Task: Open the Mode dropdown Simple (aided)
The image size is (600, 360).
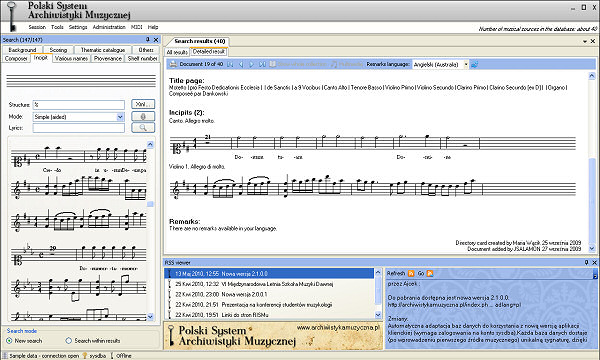Action: coord(121,117)
